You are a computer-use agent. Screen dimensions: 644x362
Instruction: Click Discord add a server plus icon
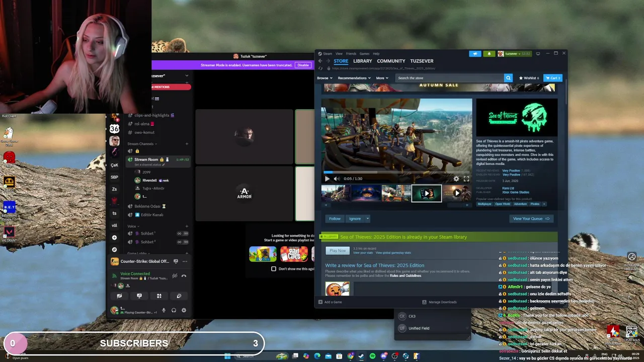pos(114,237)
